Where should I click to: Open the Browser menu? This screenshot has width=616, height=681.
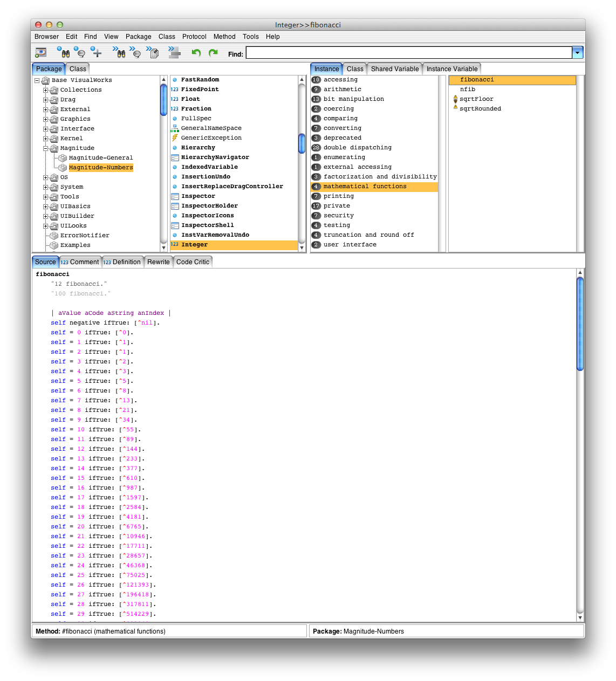(x=47, y=37)
